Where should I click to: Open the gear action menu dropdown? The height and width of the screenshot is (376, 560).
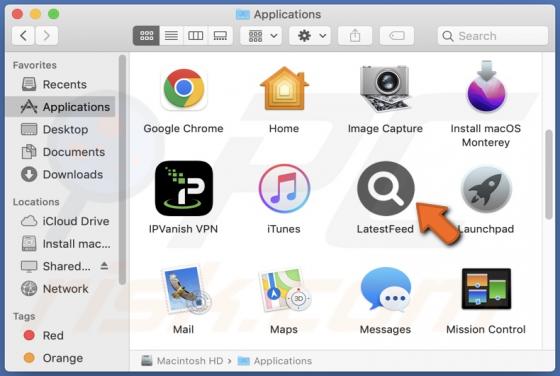click(310, 36)
